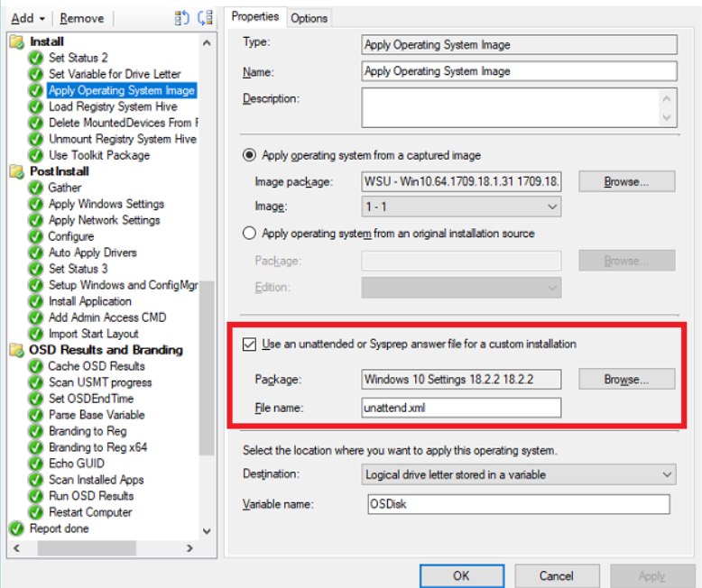Click the Cancel button
Image resolution: width=702 pixels, height=588 pixels.
(x=557, y=576)
